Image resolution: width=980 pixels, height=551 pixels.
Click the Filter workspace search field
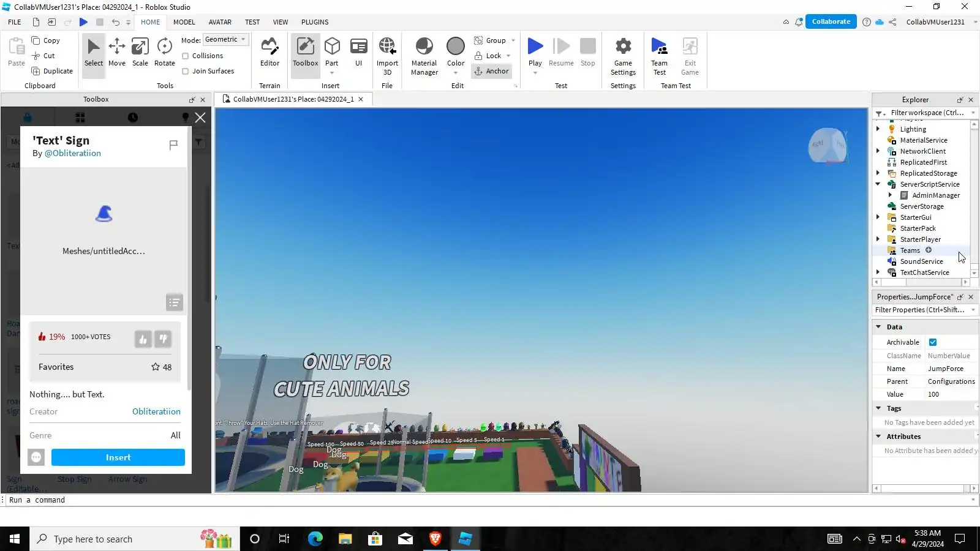pyautogui.click(x=927, y=113)
